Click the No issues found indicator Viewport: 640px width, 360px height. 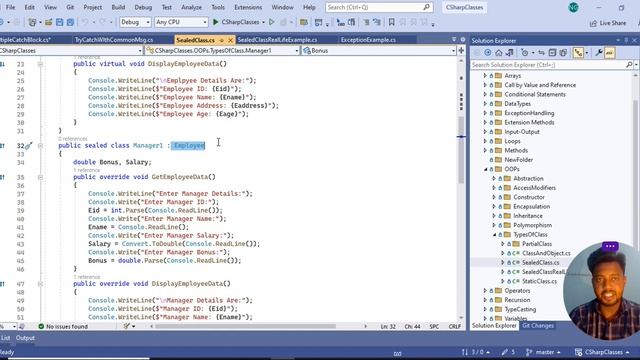(63, 326)
